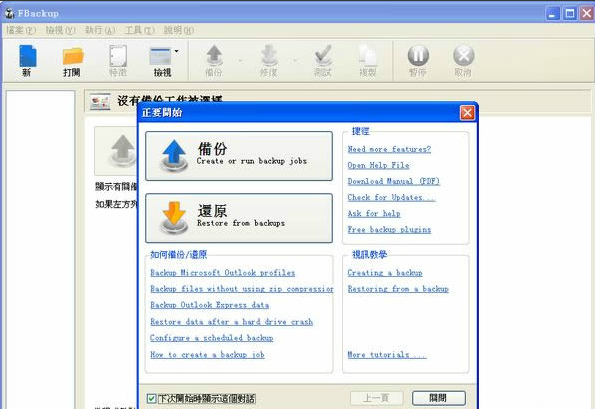Click the grey up-arrow icon in main window

[122, 151]
